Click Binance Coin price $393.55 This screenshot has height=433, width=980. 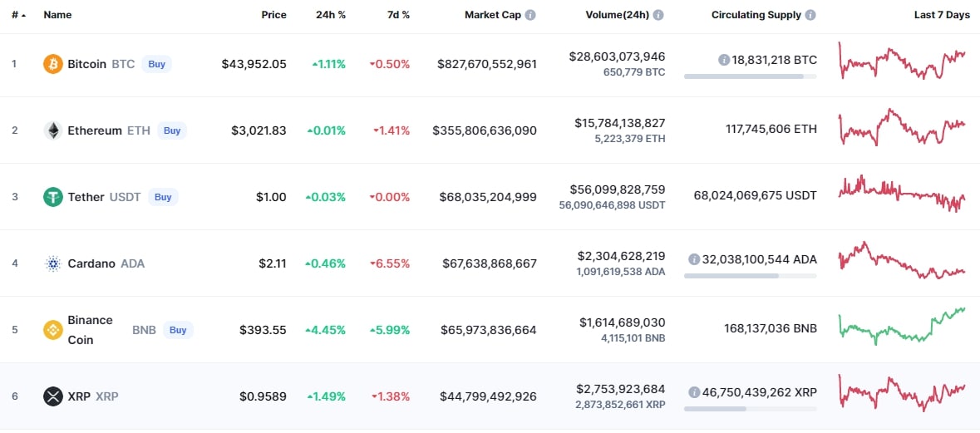[x=263, y=330]
